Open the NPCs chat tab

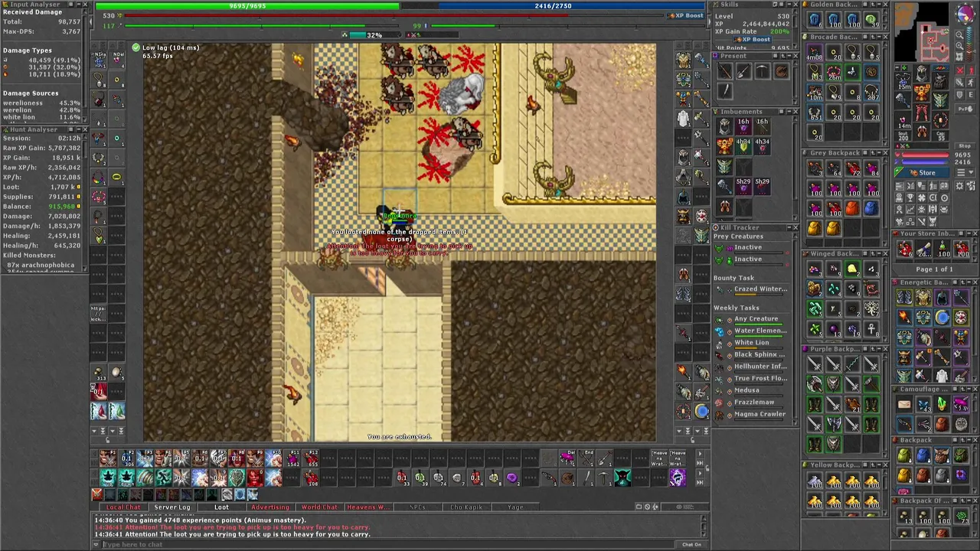[417, 507]
